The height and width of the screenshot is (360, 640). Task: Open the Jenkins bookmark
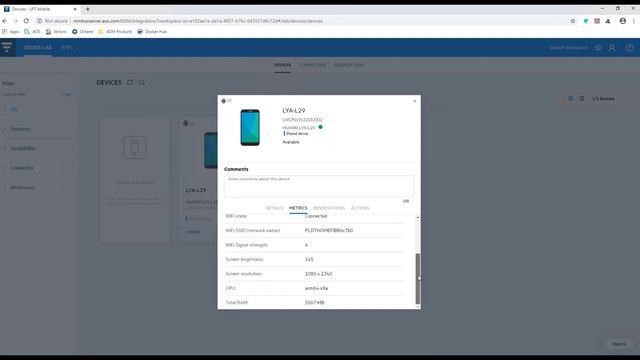pyautogui.click(x=56, y=31)
